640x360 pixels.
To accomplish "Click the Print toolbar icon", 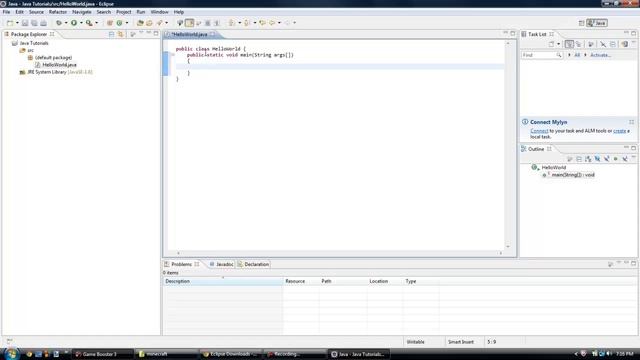I will coord(43,23).
